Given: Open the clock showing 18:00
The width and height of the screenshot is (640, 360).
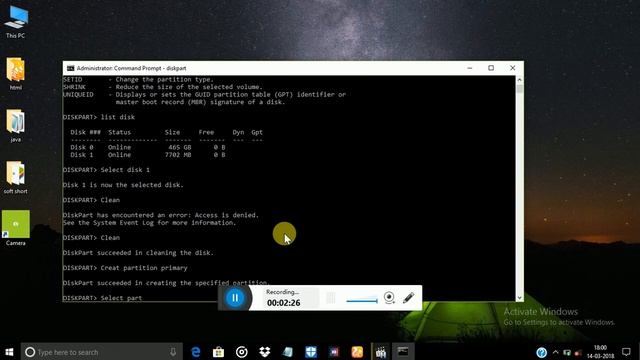Looking at the screenshot, I should coord(600,352).
